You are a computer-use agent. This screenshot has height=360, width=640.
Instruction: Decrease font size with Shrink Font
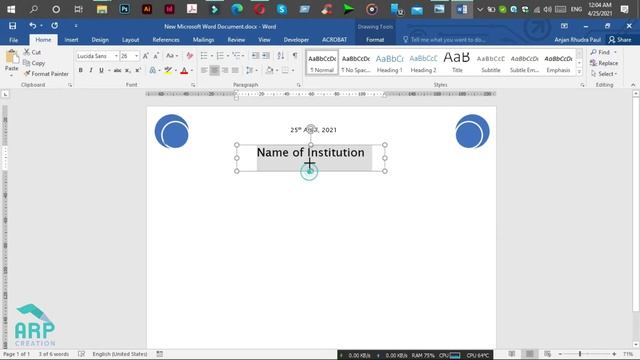pyautogui.click(x=156, y=56)
